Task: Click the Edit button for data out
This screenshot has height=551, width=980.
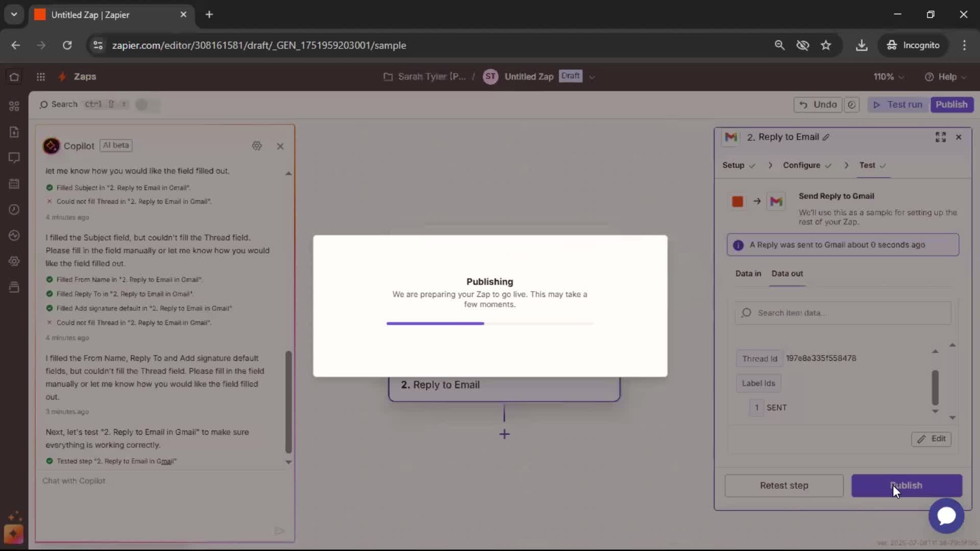Action: [931, 439]
